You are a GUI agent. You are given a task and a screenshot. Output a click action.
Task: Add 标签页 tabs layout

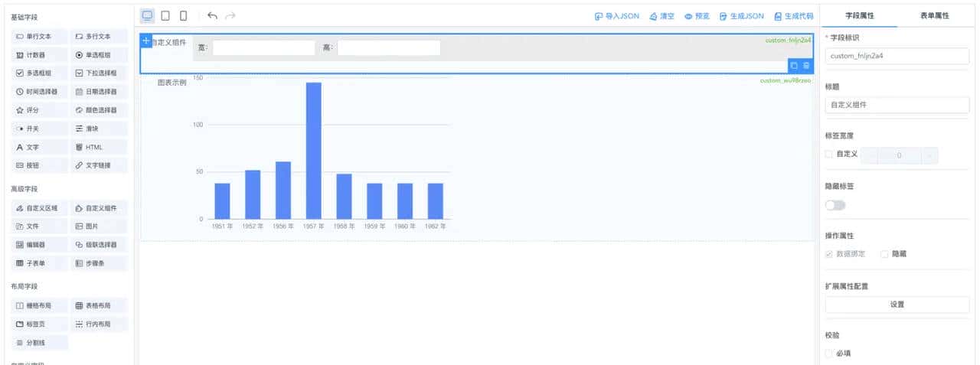(x=40, y=324)
